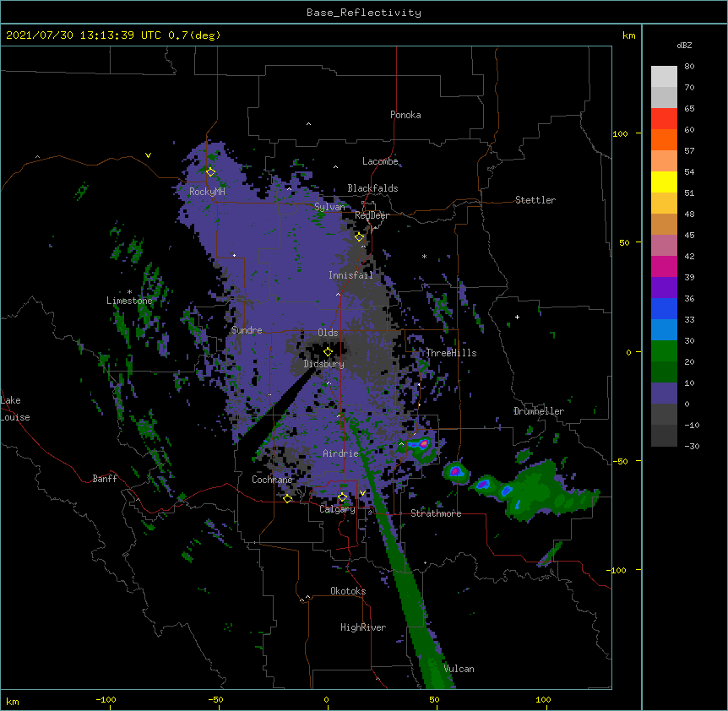The width and height of the screenshot is (728, 711).
Task: Click the -30 value on dBZ scale
Action: pos(692,447)
